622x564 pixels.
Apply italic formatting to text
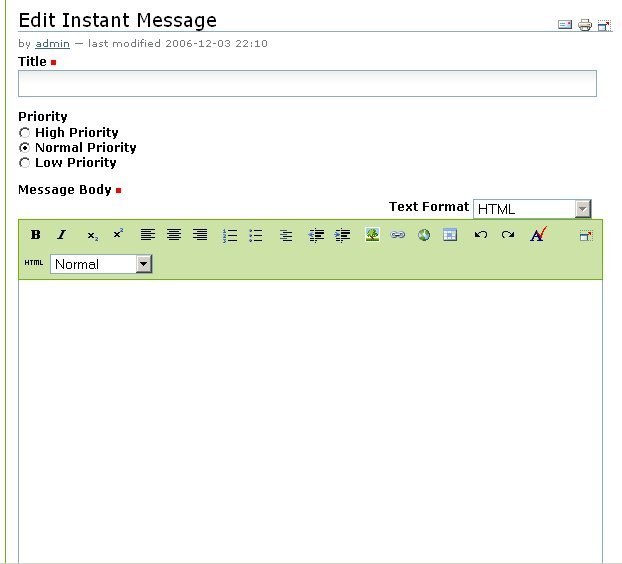pyautogui.click(x=61, y=235)
